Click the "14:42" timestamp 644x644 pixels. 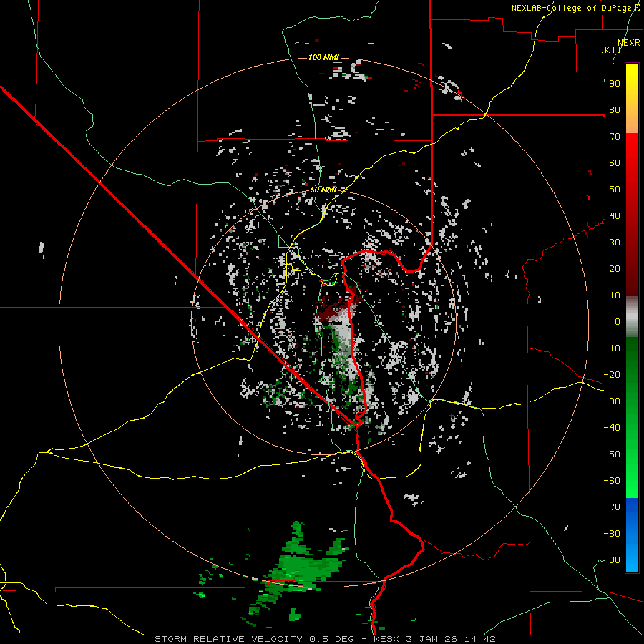tap(480, 639)
